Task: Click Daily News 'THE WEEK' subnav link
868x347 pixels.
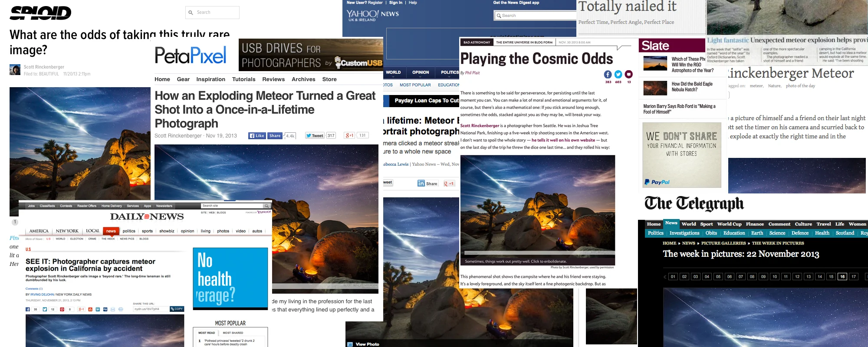Action: tap(108, 239)
